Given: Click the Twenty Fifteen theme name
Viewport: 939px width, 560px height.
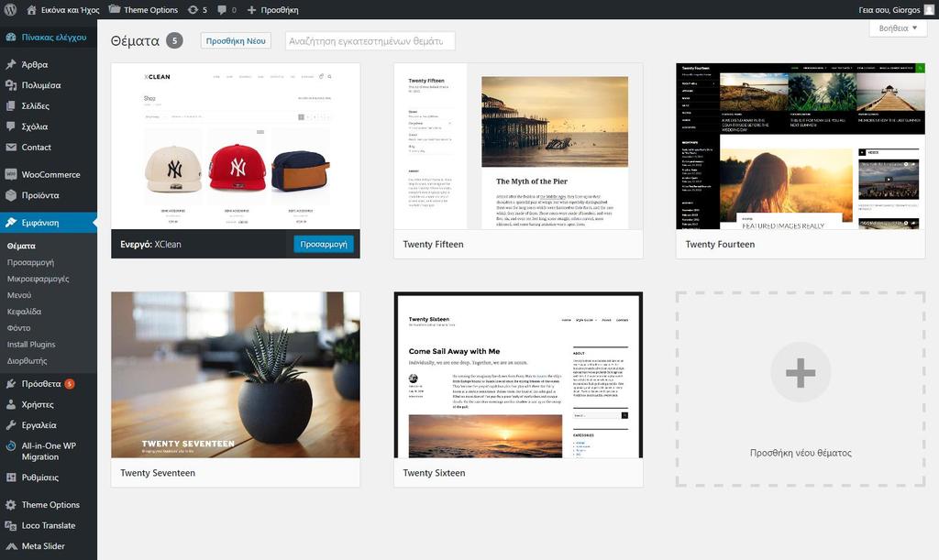Looking at the screenshot, I should (433, 244).
